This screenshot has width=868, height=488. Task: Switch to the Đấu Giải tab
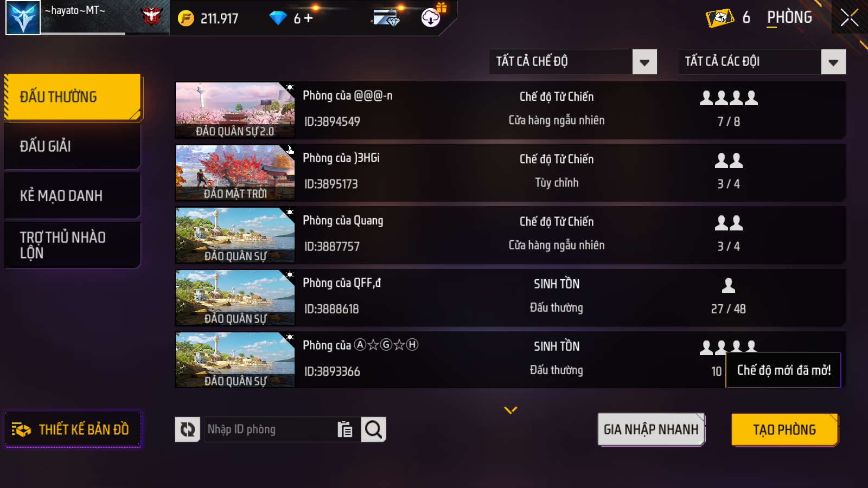[x=73, y=146]
